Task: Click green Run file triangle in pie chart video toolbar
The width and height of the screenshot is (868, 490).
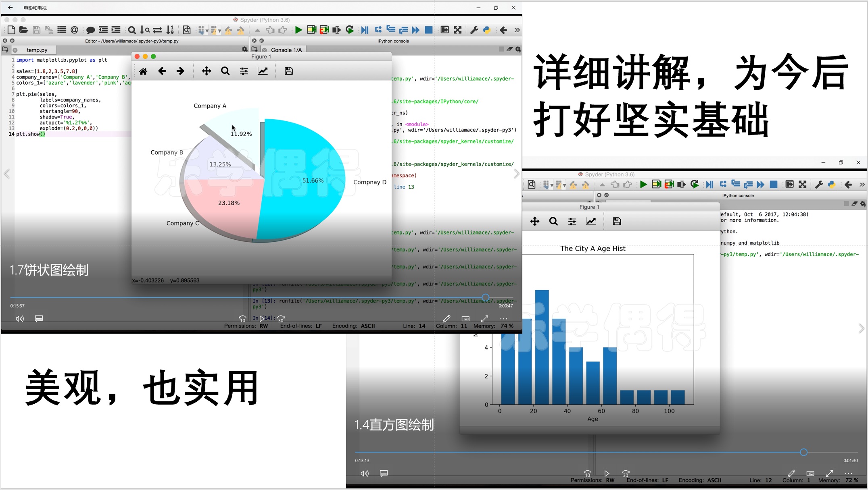Action: coord(298,30)
